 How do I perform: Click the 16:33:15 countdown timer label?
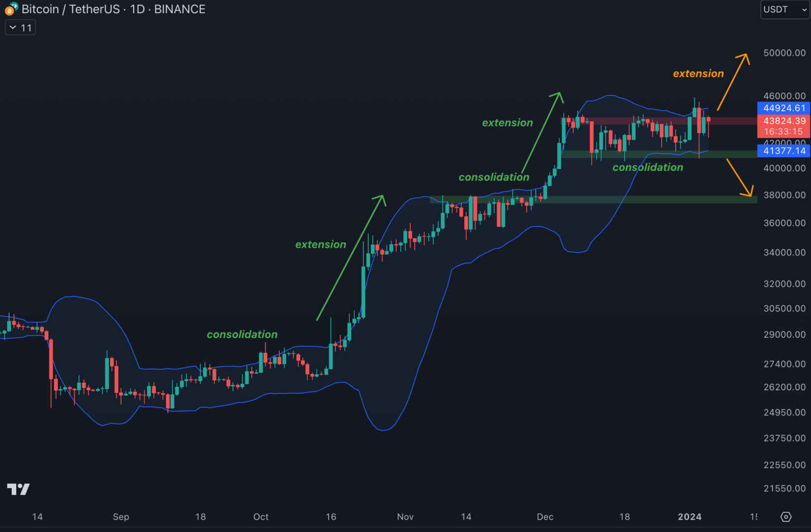(783, 132)
